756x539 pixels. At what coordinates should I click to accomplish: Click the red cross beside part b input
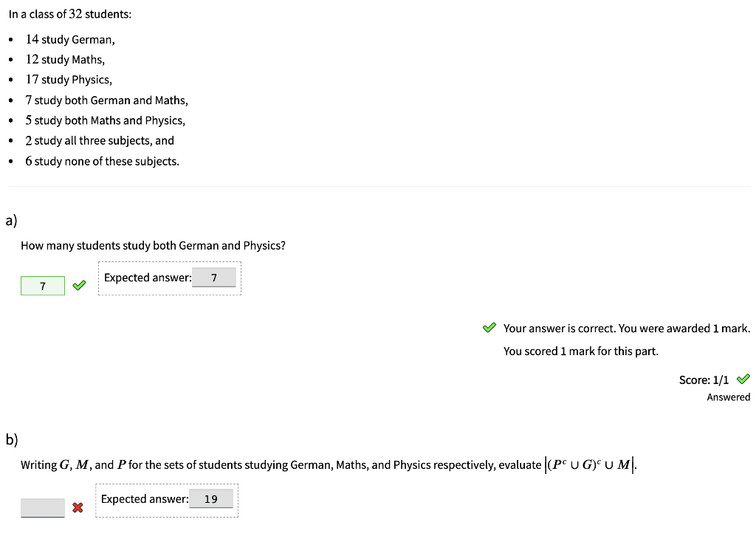click(x=78, y=507)
